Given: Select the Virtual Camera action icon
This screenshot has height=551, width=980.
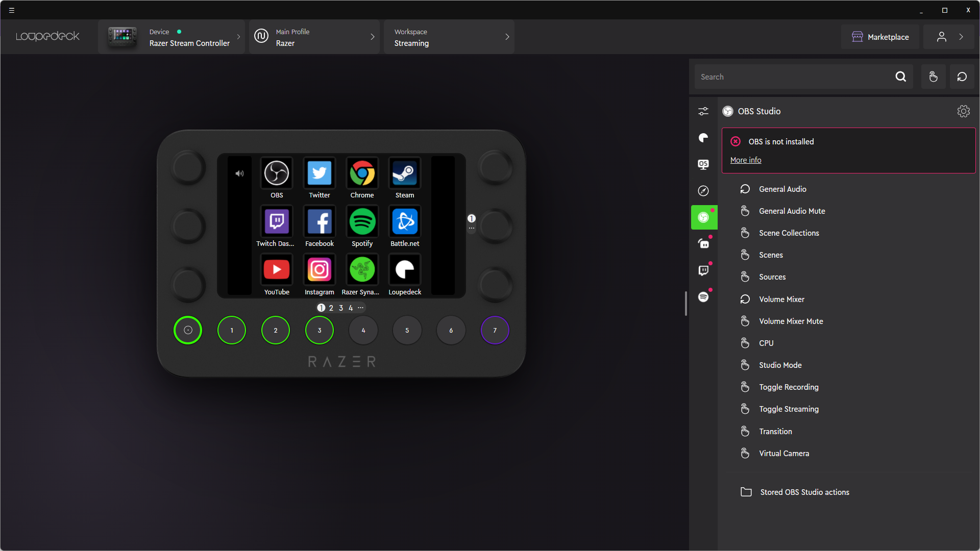Looking at the screenshot, I should pos(744,454).
